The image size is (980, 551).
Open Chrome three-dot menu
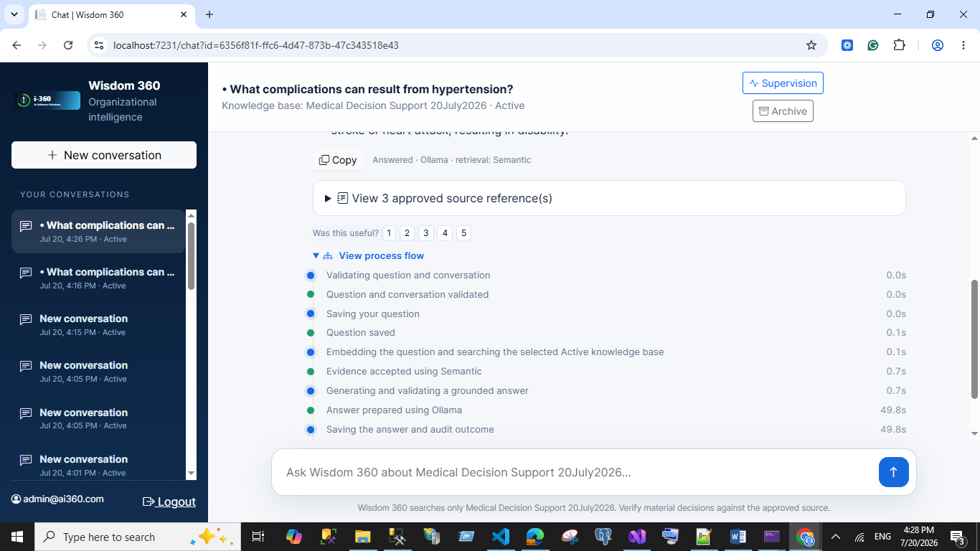tap(963, 45)
